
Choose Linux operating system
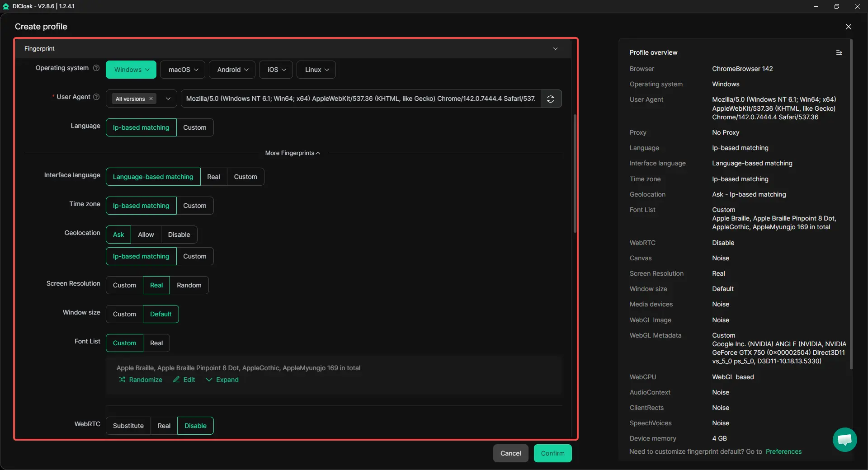tap(316, 70)
